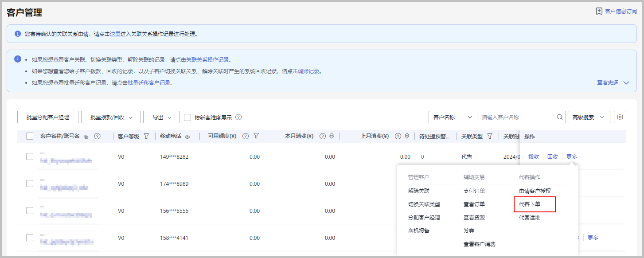Choose 发券 from the menu
This screenshot has width=644, height=258.
click(x=469, y=231)
